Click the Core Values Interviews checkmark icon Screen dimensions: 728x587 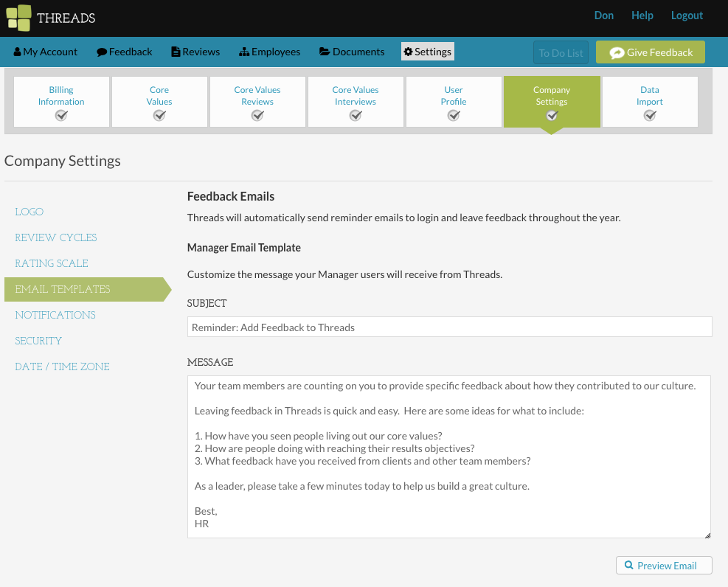pyautogui.click(x=356, y=116)
